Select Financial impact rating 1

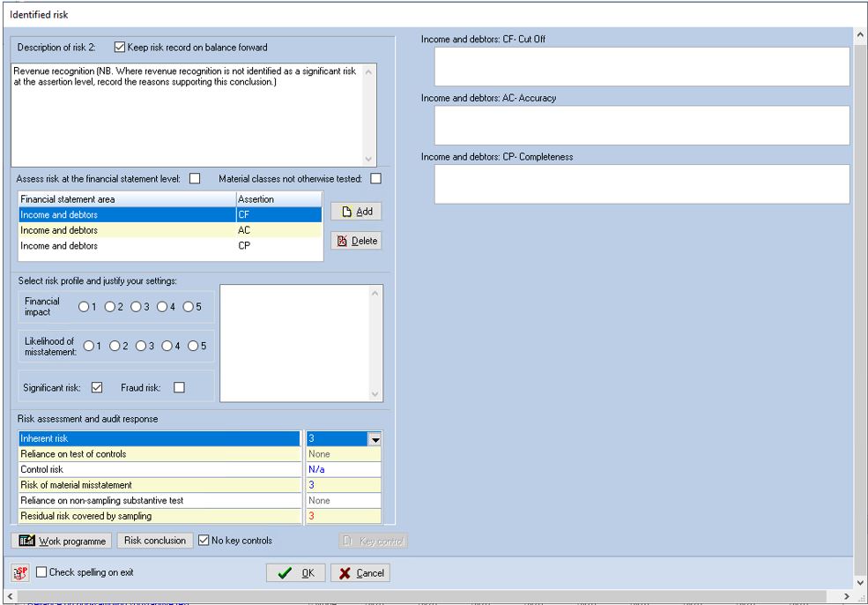[x=84, y=306]
